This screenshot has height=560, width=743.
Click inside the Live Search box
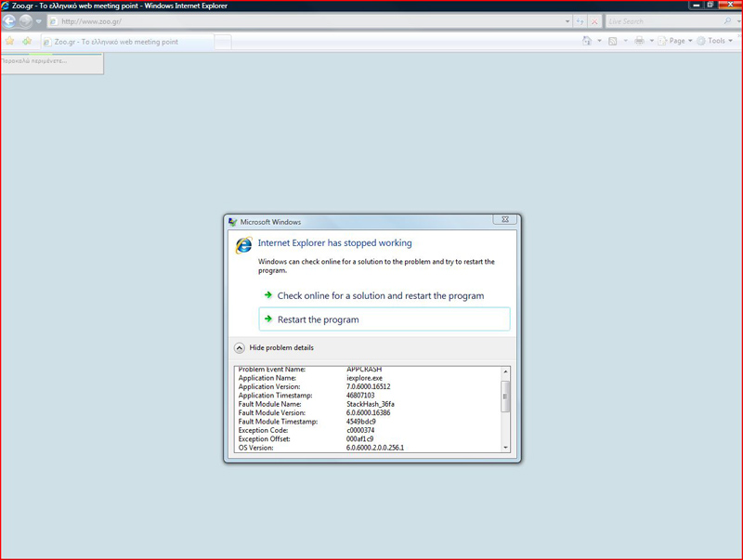pyautogui.click(x=663, y=21)
